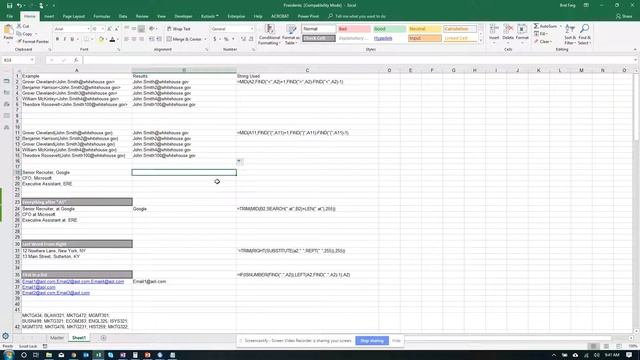
Task: Open the Clear dropdown
Action: tap(544, 42)
